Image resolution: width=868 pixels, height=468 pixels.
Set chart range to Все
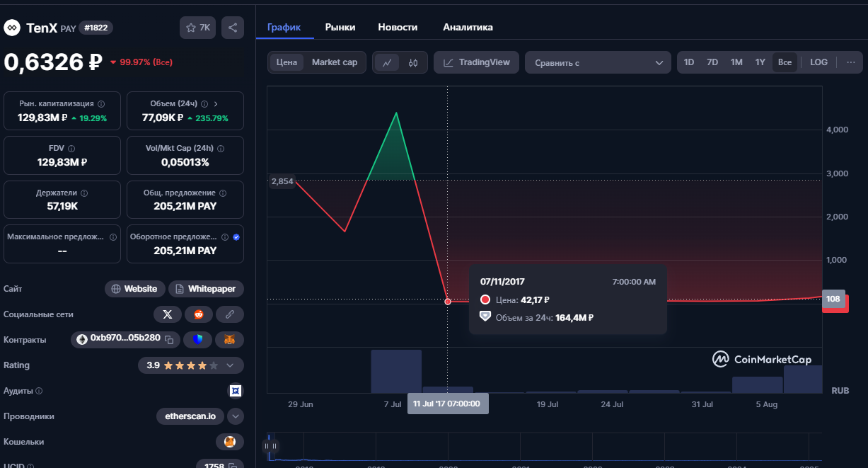(x=785, y=62)
